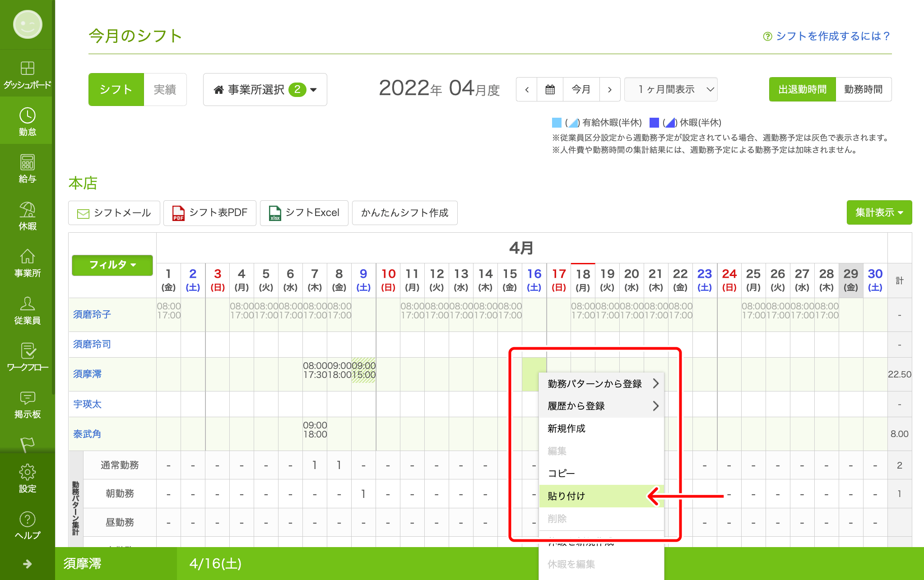
Task: Click the 朝勤務 summary row label
Action: [120, 493]
